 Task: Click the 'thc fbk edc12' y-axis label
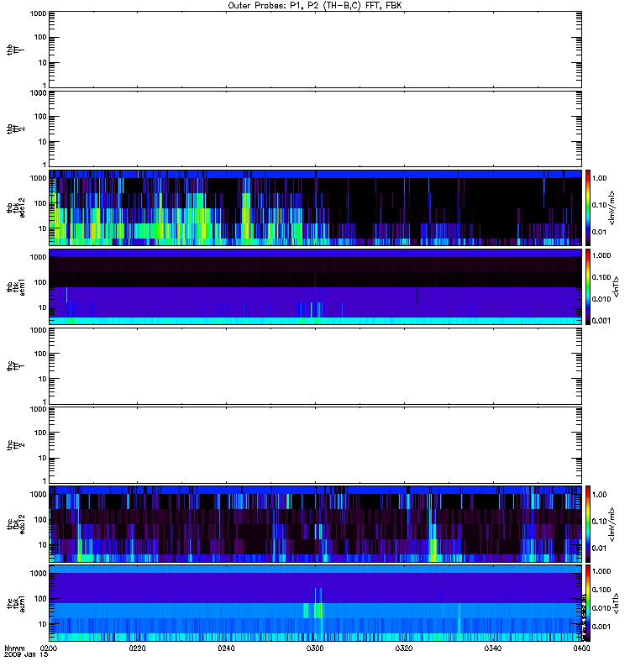[x=16, y=524]
